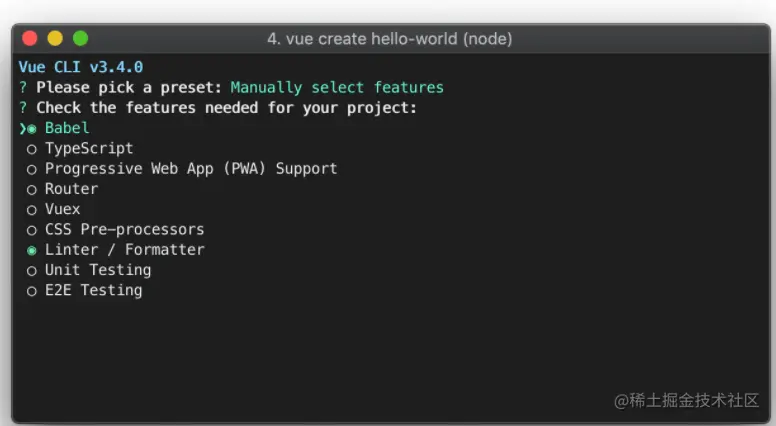Enable the E2E Testing marker
Viewport: 776px width, 426px height.
(x=32, y=291)
